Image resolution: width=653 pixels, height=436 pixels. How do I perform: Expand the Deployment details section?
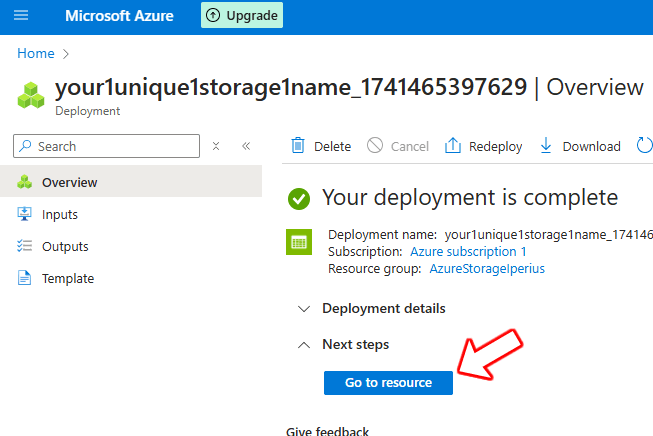(x=371, y=309)
